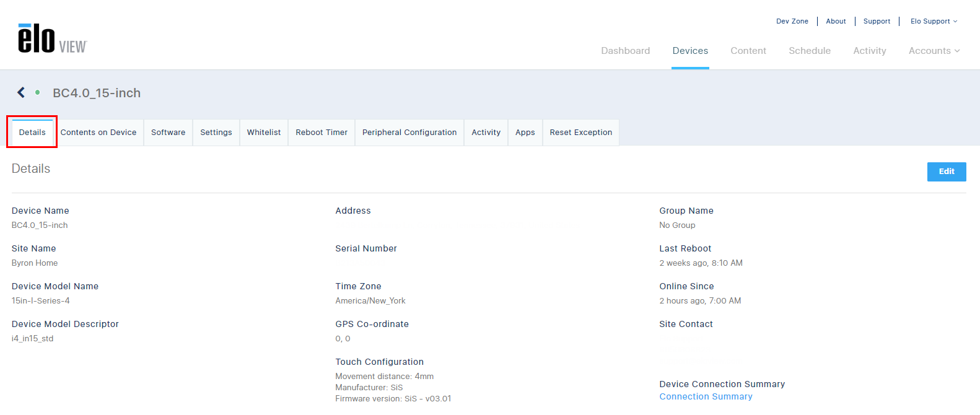The image size is (980, 415).
Task: Open the Content navigation item
Action: (748, 51)
